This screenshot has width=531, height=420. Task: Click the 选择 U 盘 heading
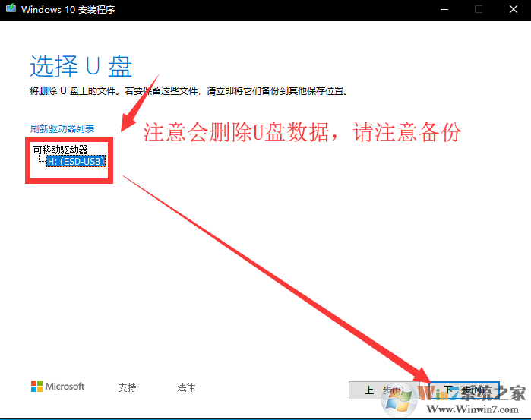click(81, 66)
